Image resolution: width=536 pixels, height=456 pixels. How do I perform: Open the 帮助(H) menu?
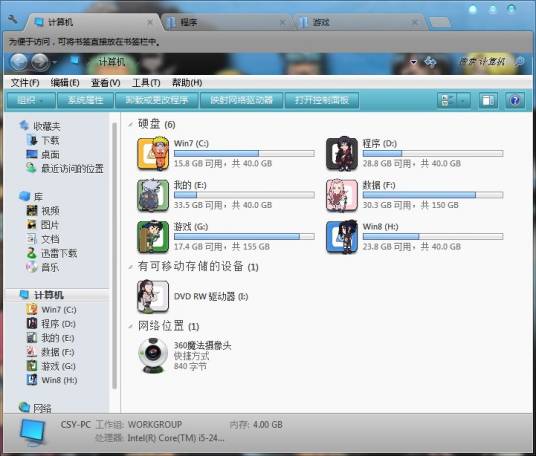(187, 83)
